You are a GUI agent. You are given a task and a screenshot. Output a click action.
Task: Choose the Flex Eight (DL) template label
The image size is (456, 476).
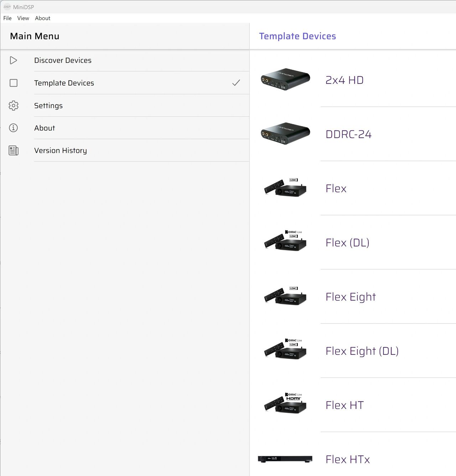coord(362,351)
